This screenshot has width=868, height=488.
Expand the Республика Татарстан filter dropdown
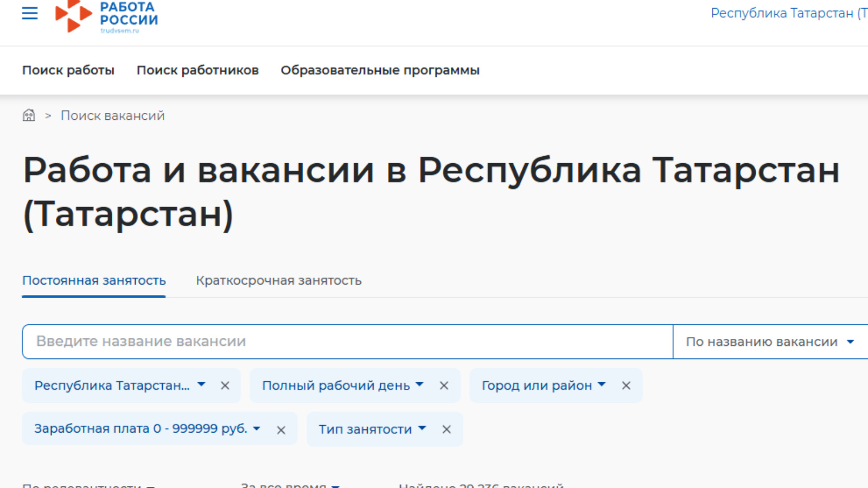pyautogui.click(x=119, y=386)
